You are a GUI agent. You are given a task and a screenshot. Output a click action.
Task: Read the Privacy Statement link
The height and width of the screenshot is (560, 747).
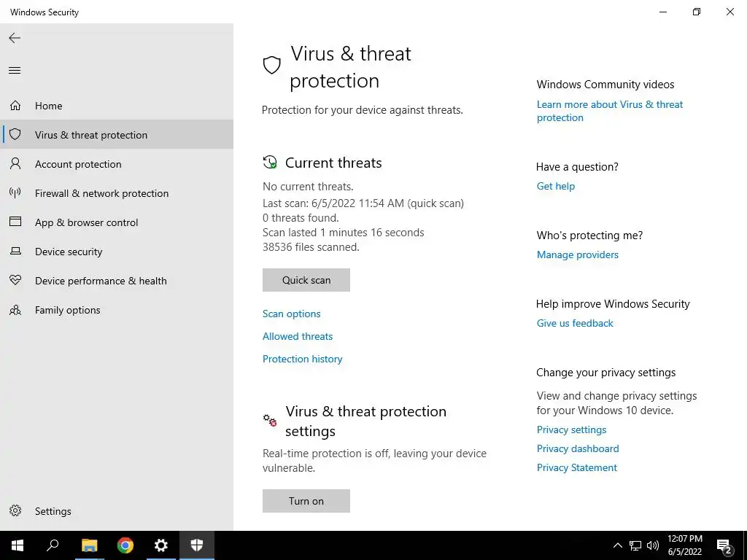(x=577, y=467)
